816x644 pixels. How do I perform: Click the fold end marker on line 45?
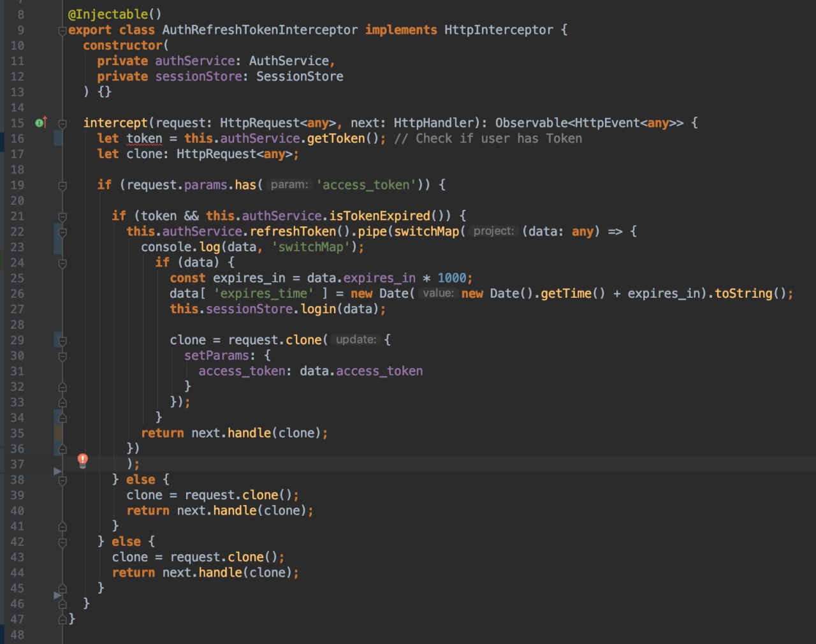pyautogui.click(x=62, y=588)
